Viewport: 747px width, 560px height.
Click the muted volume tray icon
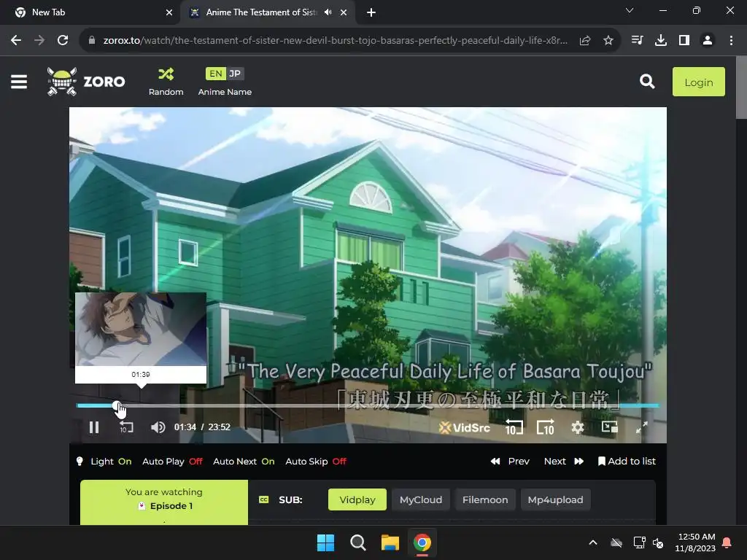659,542
